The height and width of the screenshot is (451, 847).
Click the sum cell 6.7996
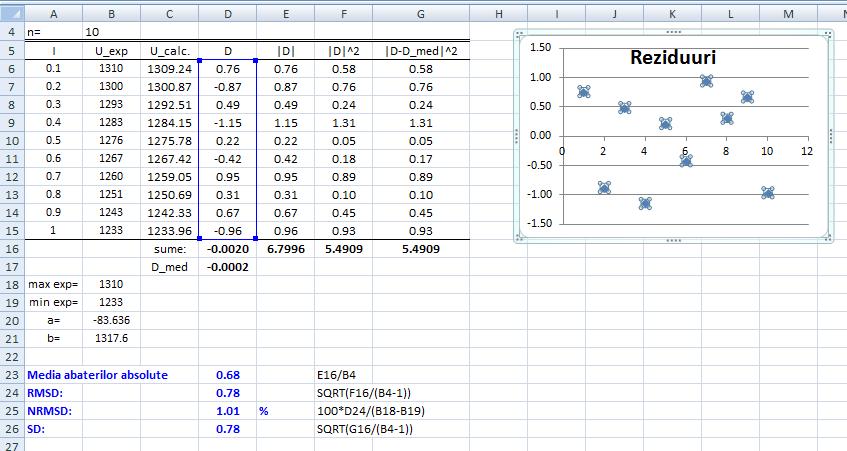pos(286,249)
